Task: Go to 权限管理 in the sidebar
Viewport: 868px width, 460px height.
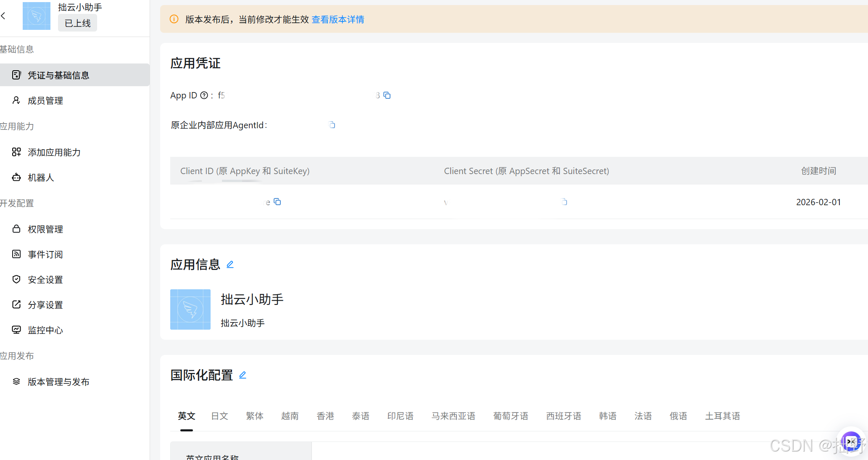Action: click(45, 229)
